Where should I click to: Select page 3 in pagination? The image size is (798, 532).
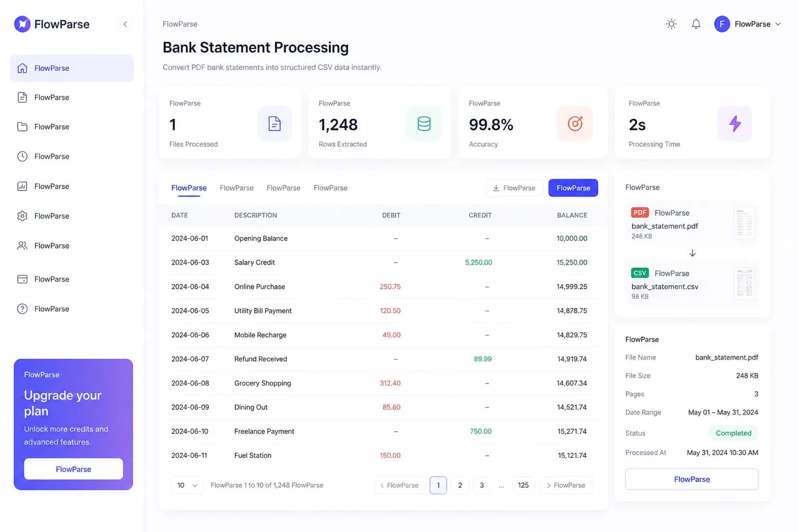(x=482, y=485)
